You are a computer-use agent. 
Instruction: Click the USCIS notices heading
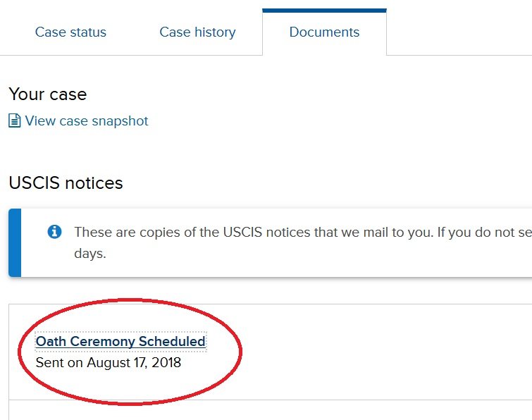tap(66, 183)
